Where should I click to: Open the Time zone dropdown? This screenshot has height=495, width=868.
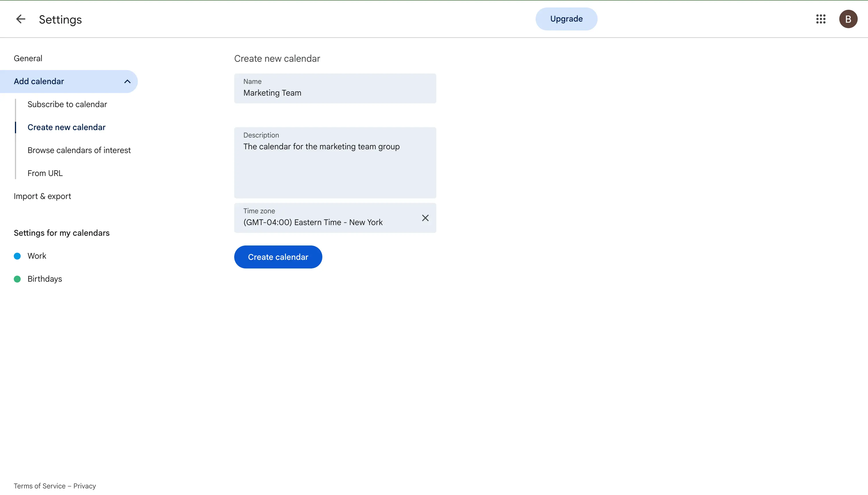point(335,218)
